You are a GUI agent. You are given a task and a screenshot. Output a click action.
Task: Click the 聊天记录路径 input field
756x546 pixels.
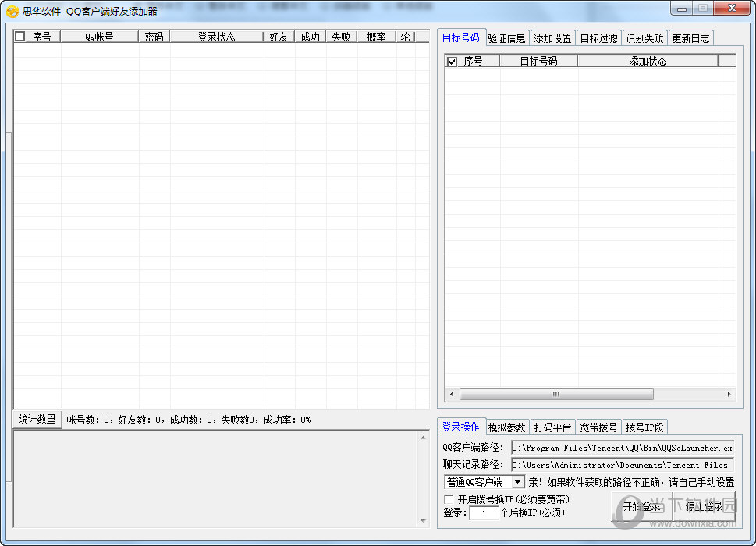pos(623,465)
